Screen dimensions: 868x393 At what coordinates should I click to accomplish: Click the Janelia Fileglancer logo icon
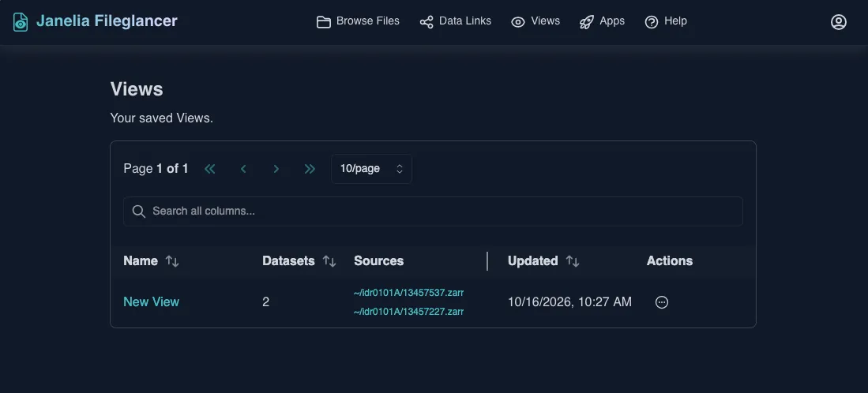coord(21,21)
